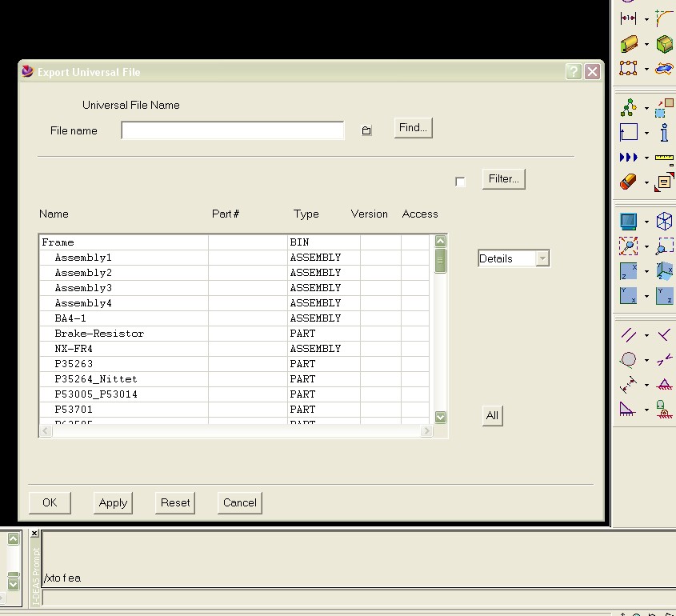Expand the arrow beside Parallel constraint icon
The height and width of the screenshot is (616, 676).
(x=646, y=335)
